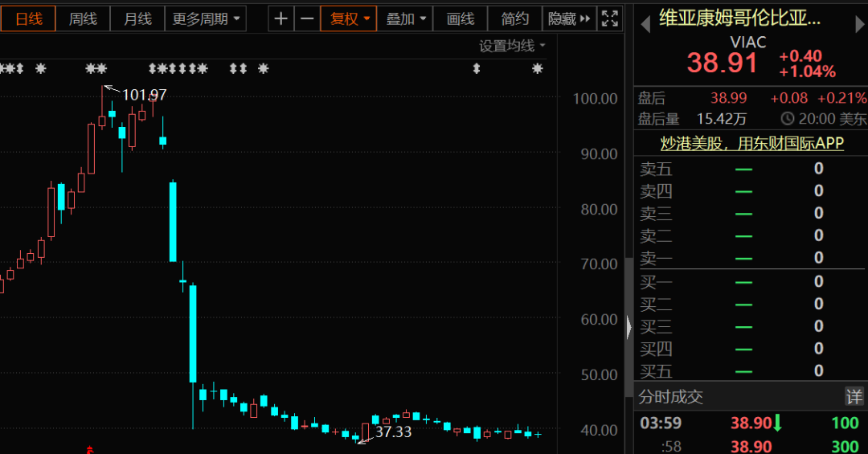Click the 隐藏 hide panel button

(569, 18)
